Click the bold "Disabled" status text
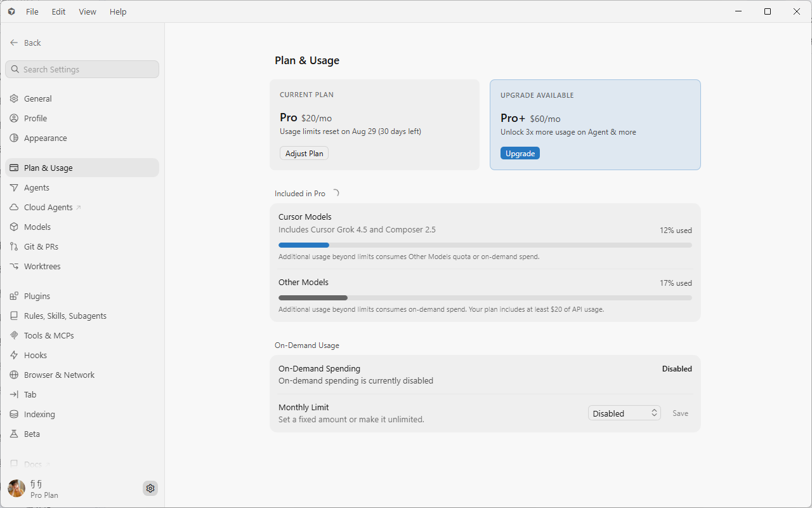The height and width of the screenshot is (508, 812). pos(677,369)
